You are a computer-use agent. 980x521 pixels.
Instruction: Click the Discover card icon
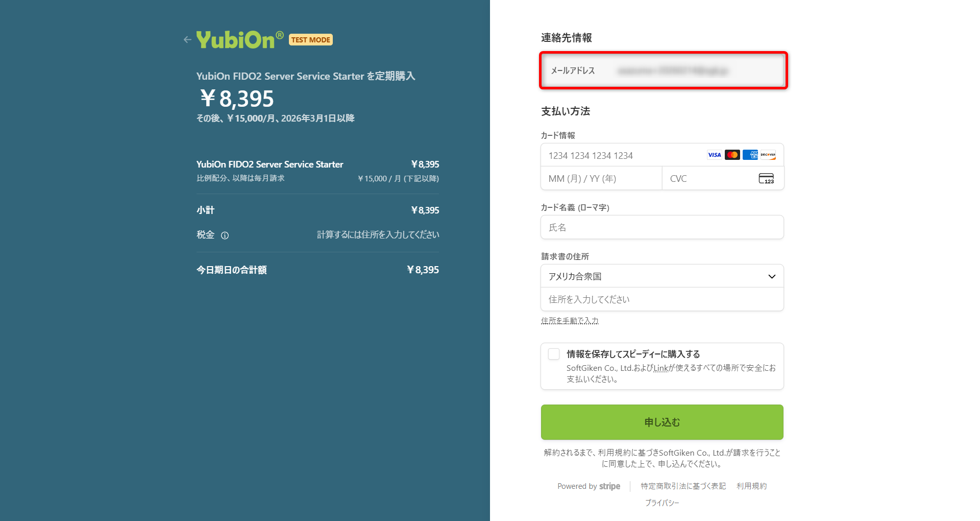(768, 155)
